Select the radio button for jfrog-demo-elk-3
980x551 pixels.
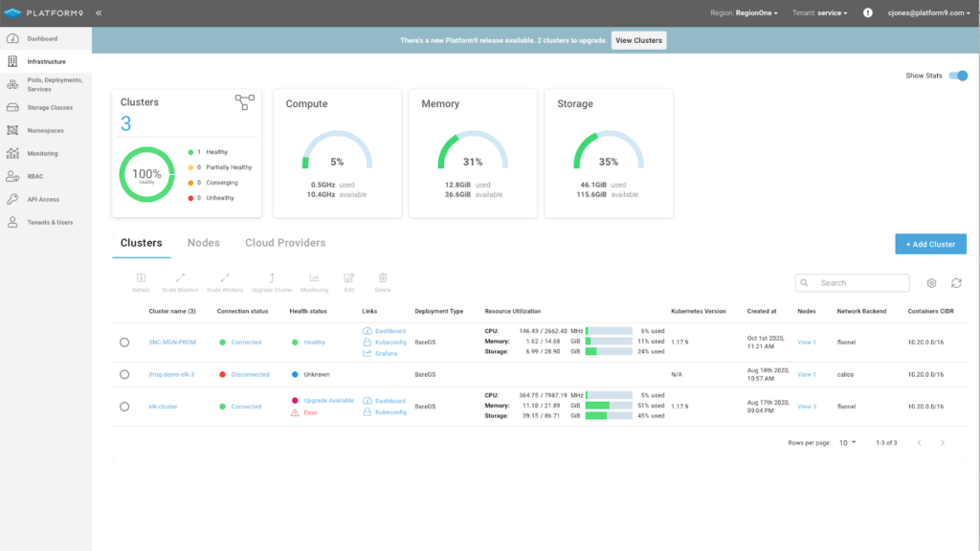click(x=124, y=374)
